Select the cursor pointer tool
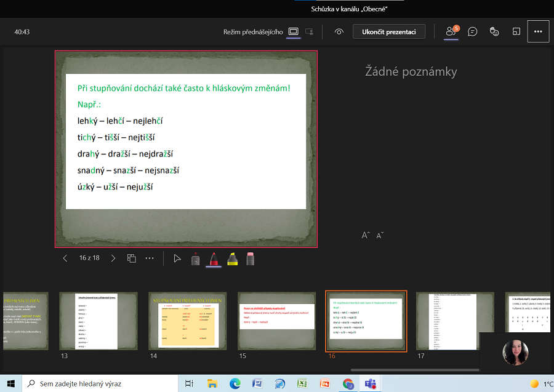554x392 pixels. [x=177, y=258]
